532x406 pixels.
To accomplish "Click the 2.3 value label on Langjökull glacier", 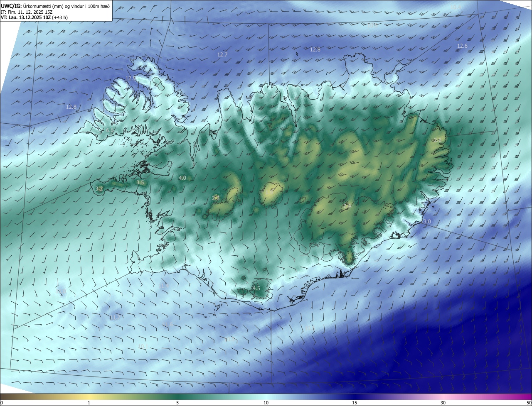I will coord(216,198).
